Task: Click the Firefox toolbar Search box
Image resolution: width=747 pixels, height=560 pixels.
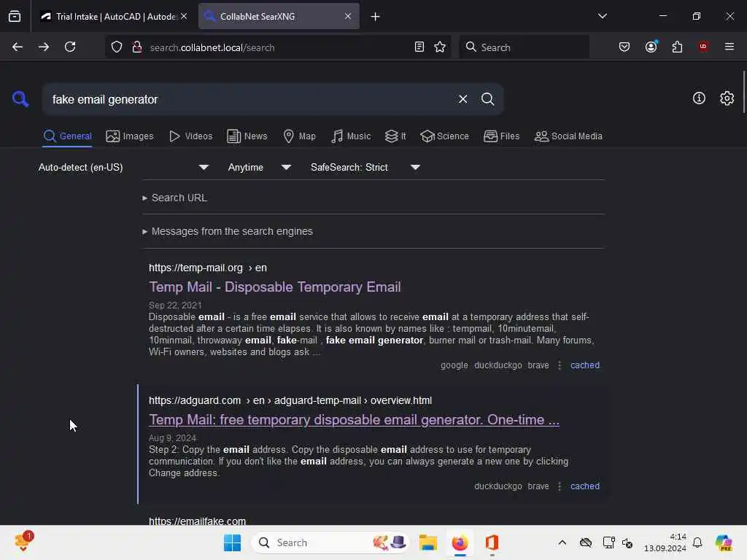Action: click(524, 47)
